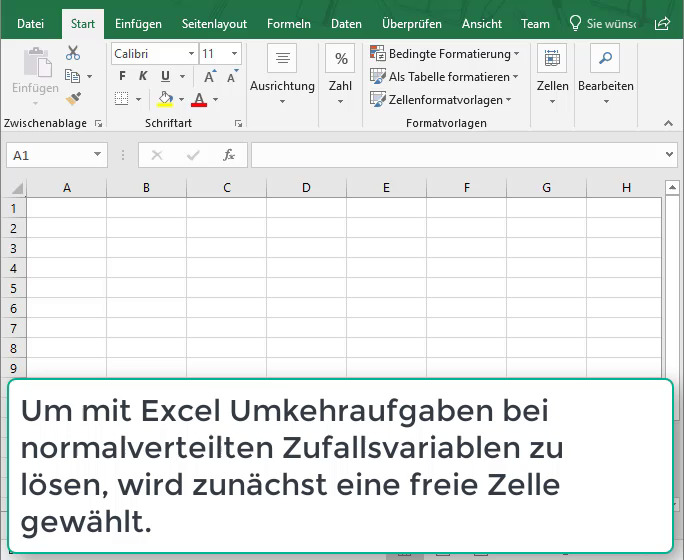Open Zellenformatvorlagen menu
Viewport: 684px width, 560px height.
[441, 100]
